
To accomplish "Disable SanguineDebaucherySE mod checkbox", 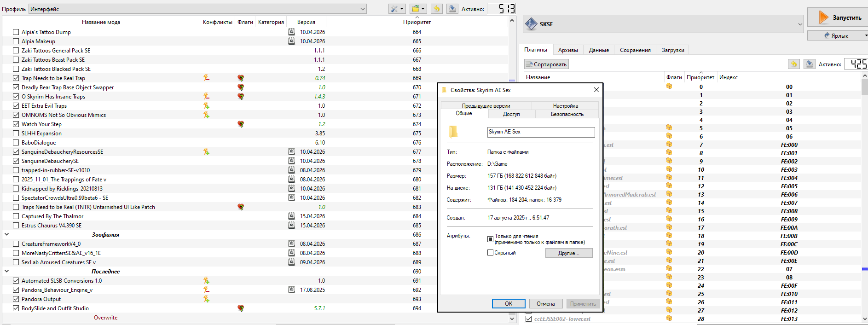I will (16, 161).
